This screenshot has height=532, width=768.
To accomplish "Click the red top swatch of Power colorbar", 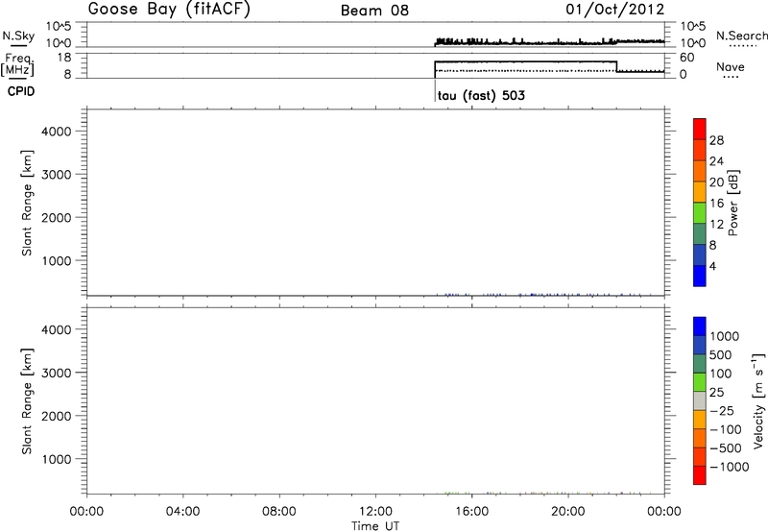I will point(700,130).
